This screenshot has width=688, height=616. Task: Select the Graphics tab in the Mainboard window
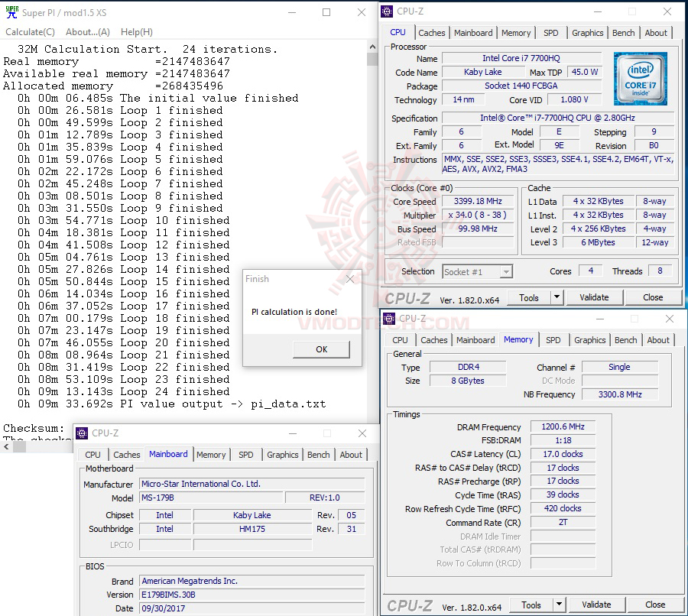(282, 455)
